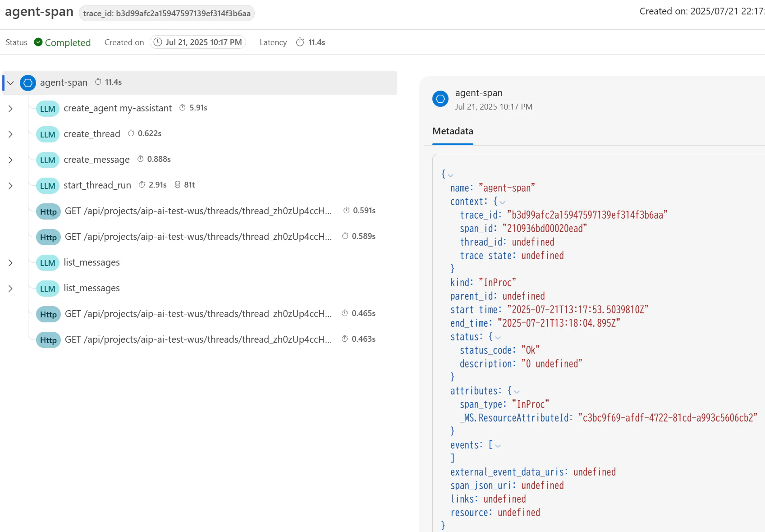Select the start_thread_run span row
The height and width of the screenshot is (532, 765).
97,185
